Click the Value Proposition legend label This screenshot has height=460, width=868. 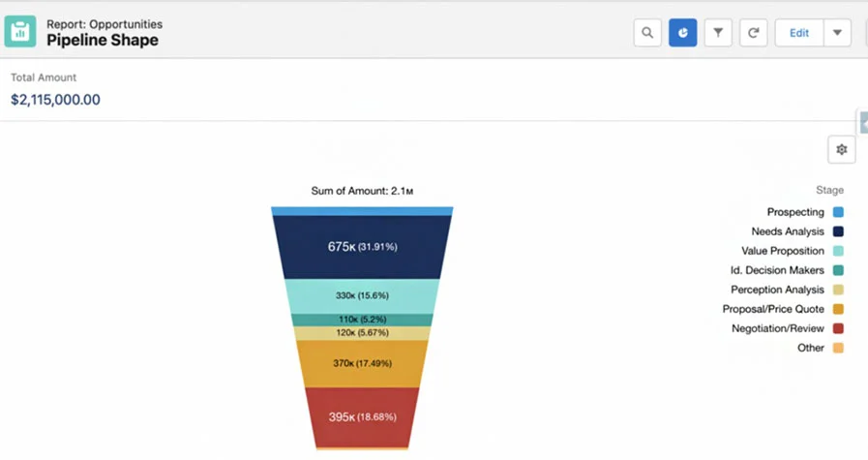coord(783,251)
